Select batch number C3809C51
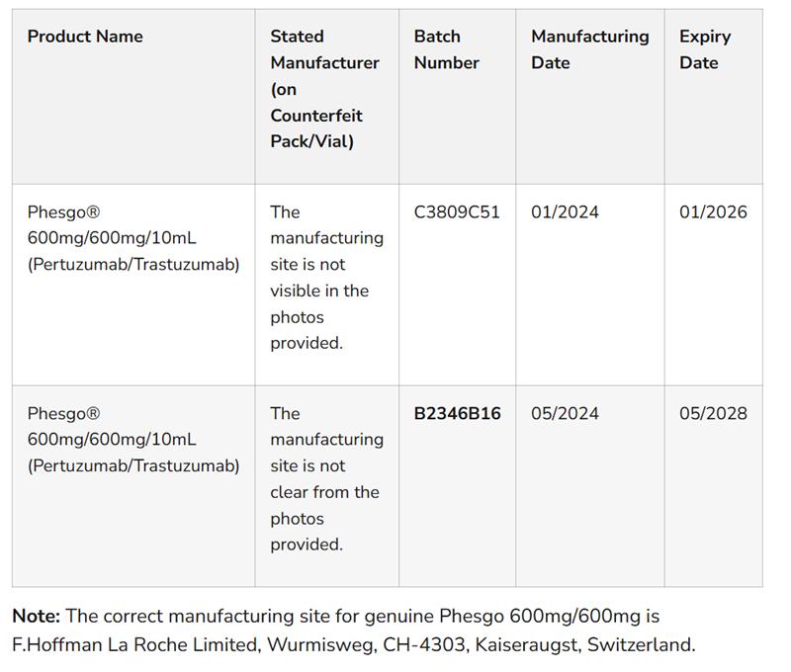 [457, 212]
